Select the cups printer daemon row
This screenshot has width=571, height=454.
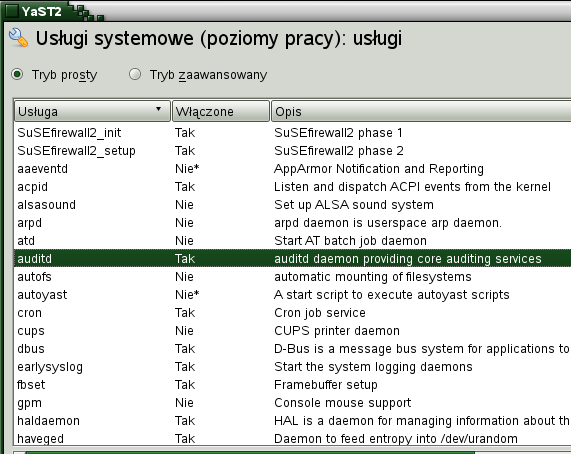coord(292,331)
